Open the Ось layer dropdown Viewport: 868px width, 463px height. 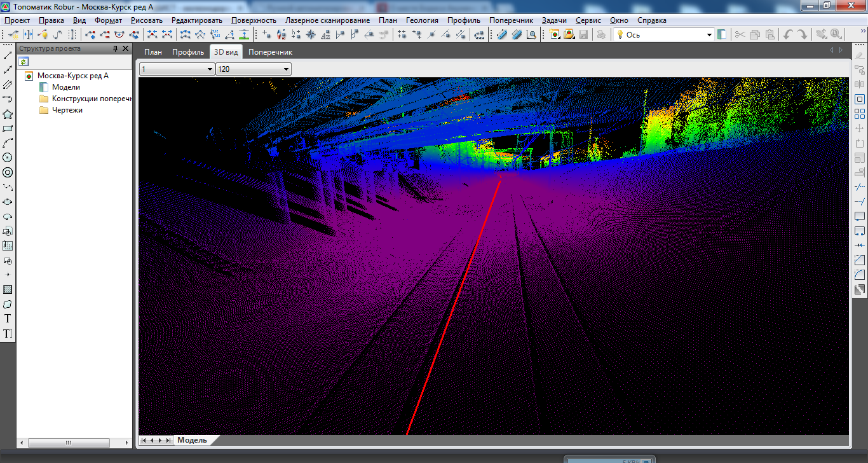click(710, 35)
